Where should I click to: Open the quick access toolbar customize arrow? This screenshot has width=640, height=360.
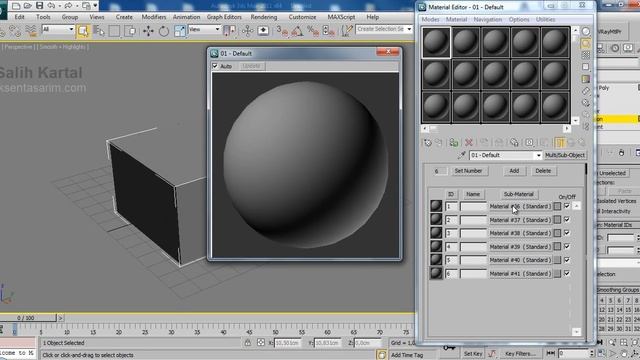click(x=96, y=6)
